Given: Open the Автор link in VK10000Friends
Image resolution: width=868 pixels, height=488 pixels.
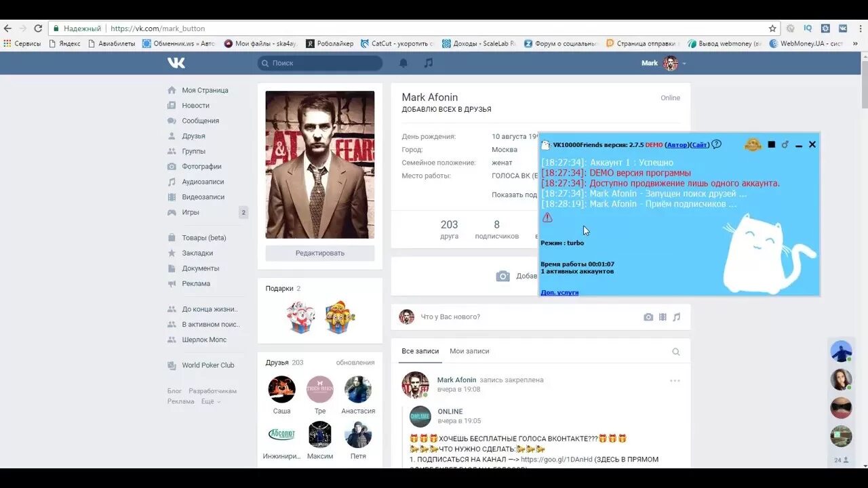Looking at the screenshot, I should 676,144.
